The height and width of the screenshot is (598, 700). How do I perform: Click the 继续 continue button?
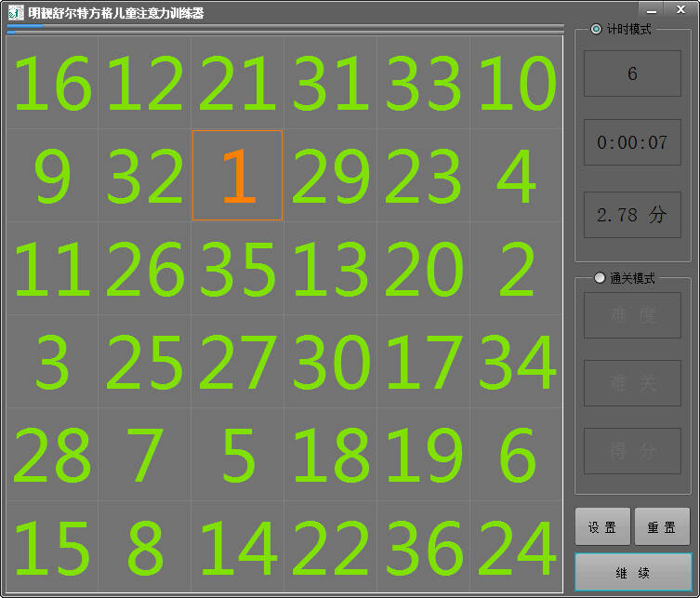(632, 572)
